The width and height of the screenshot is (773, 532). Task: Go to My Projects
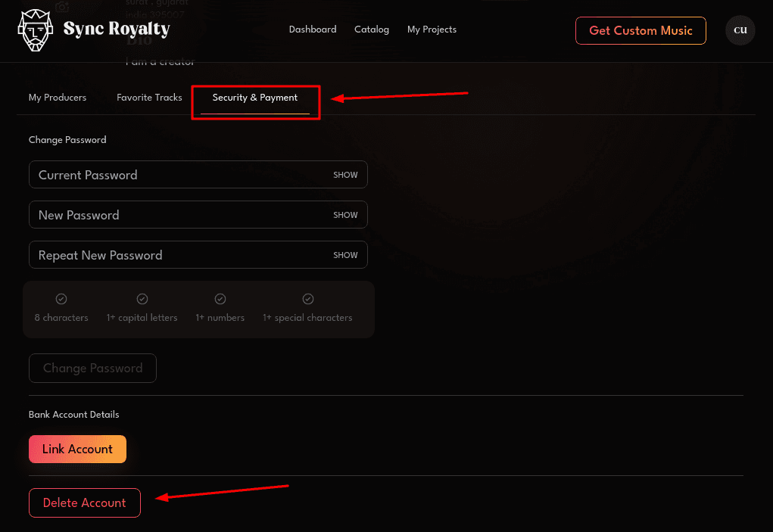(432, 30)
